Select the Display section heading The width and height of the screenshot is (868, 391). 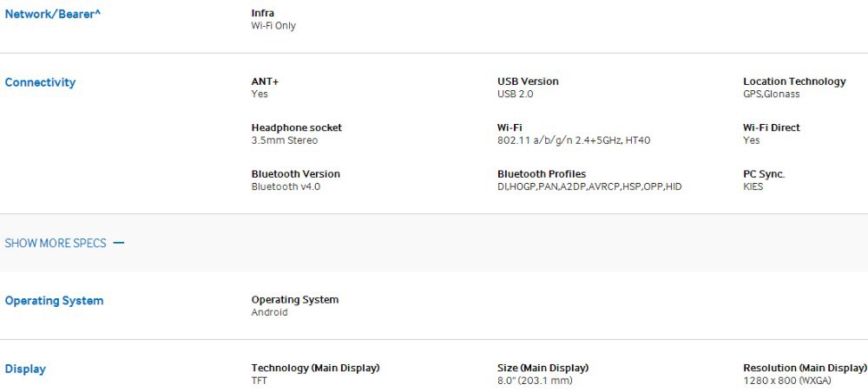click(25, 369)
